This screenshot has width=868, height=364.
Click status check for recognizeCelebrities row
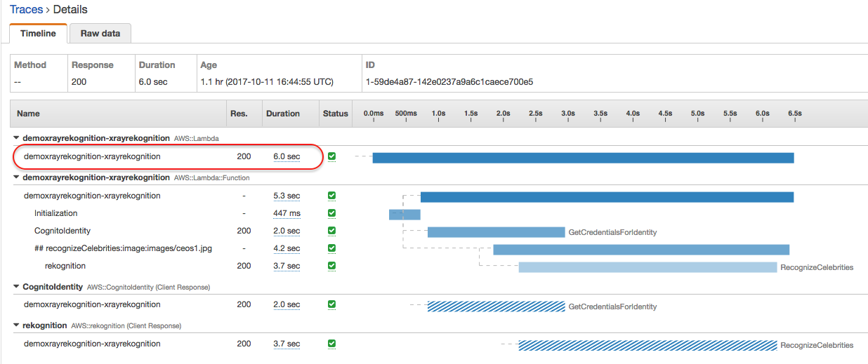(x=331, y=248)
